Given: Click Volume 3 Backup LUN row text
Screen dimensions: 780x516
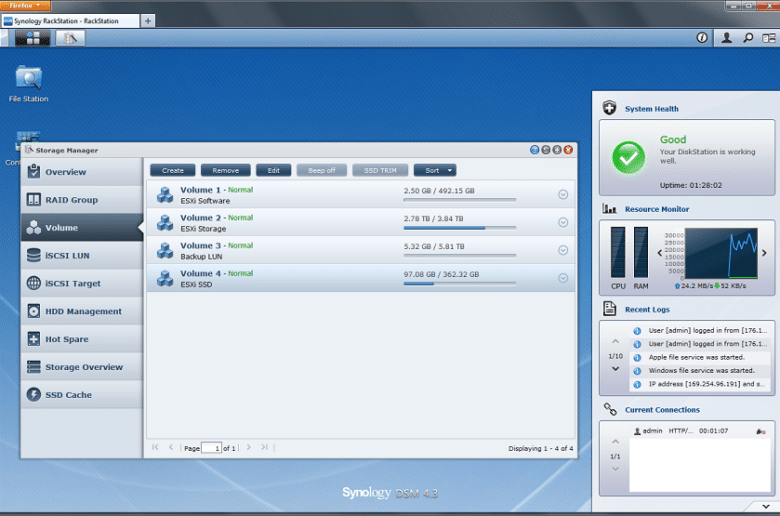Looking at the screenshot, I should tap(201, 257).
